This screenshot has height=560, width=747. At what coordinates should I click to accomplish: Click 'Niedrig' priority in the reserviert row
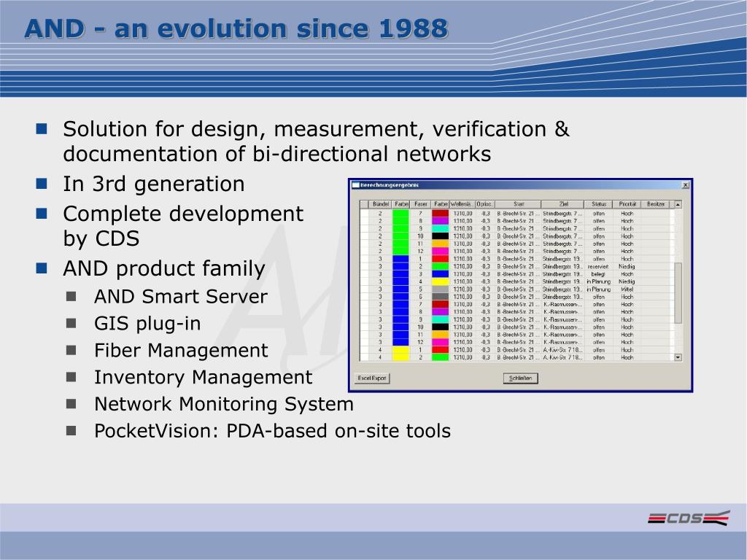pos(627,267)
